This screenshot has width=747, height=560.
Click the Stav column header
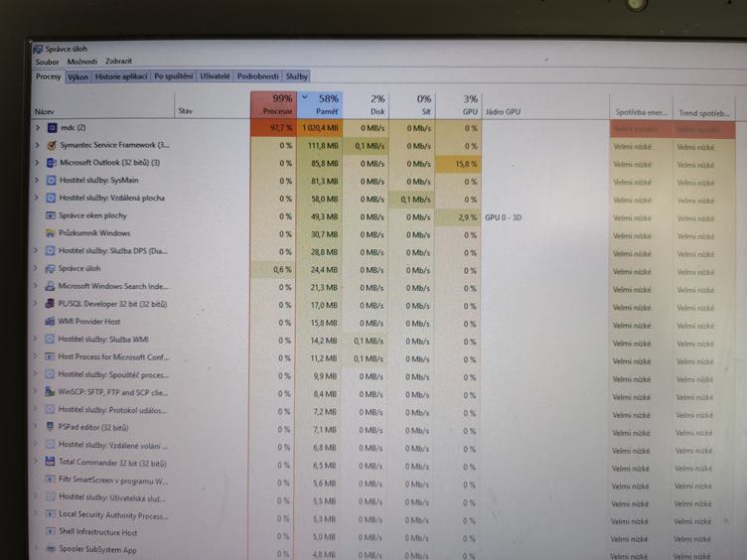pyautogui.click(x=213, y=105)
